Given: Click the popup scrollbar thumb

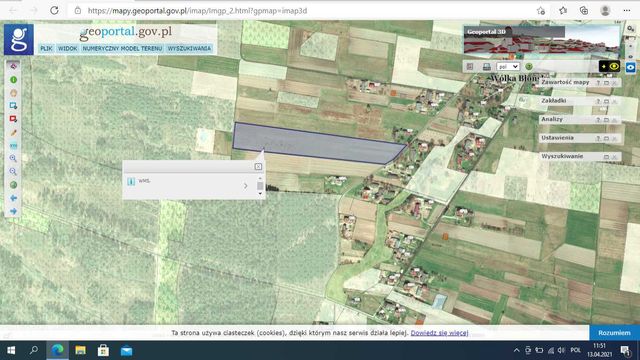Looking at the screenshot, I should pyautogui.click(x=260, y=186).
